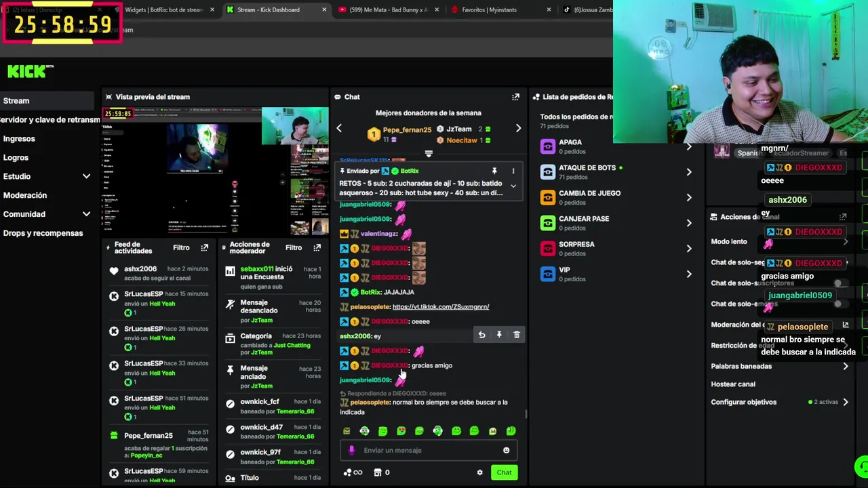Open Configurar objetivos arrow

(845, 402)
